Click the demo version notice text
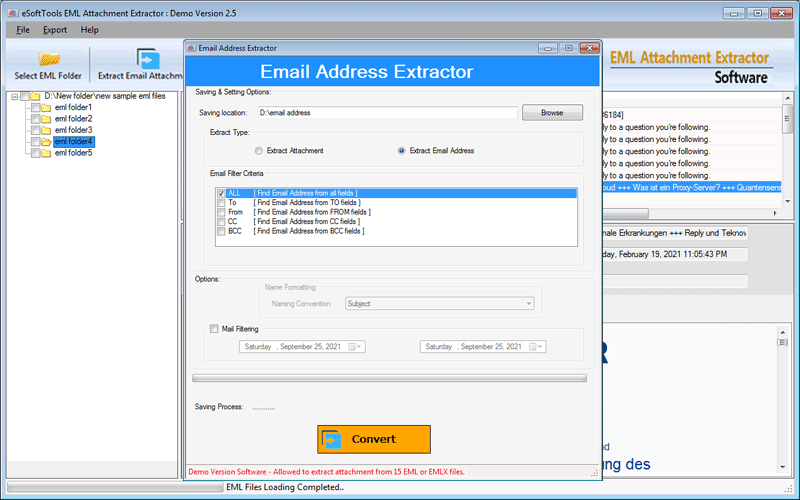Image resolution: width=800 pixels, height=500 pixels. [x=327, y=472]
